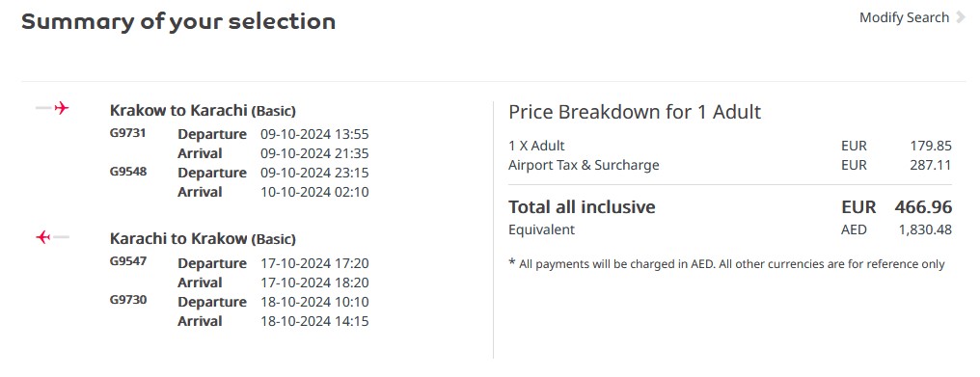
Task: Click the 18-10-2024 14:15 arrival time
Action: pos(314,321)
